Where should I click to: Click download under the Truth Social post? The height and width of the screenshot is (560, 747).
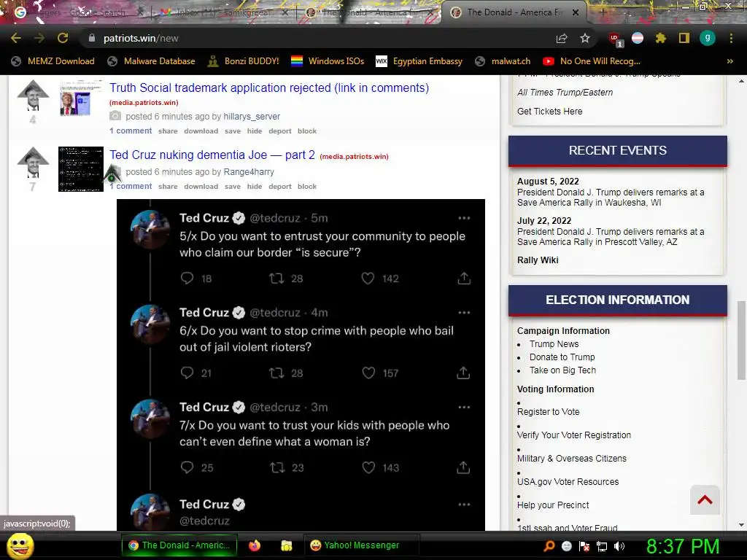tap(201, 131)
